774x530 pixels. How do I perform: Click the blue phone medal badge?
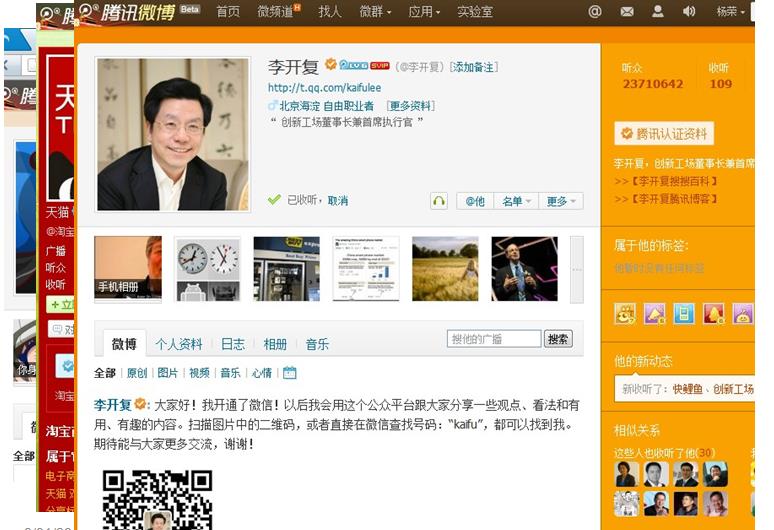(684, 314)
